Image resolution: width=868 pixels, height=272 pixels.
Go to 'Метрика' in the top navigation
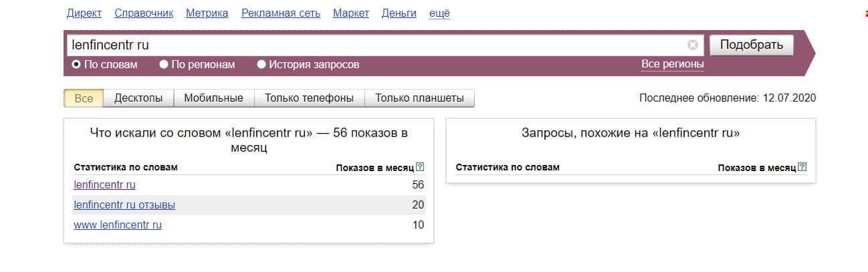point(207,13)
